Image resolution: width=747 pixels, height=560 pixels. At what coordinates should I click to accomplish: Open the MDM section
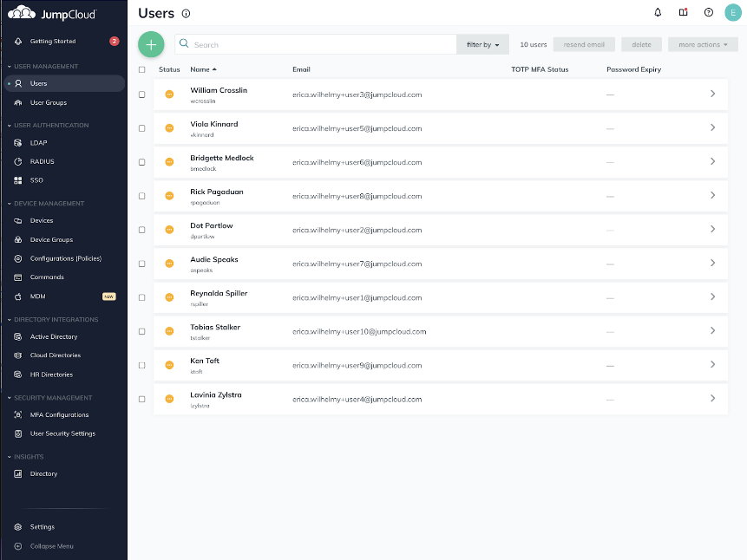pos(36,296)
